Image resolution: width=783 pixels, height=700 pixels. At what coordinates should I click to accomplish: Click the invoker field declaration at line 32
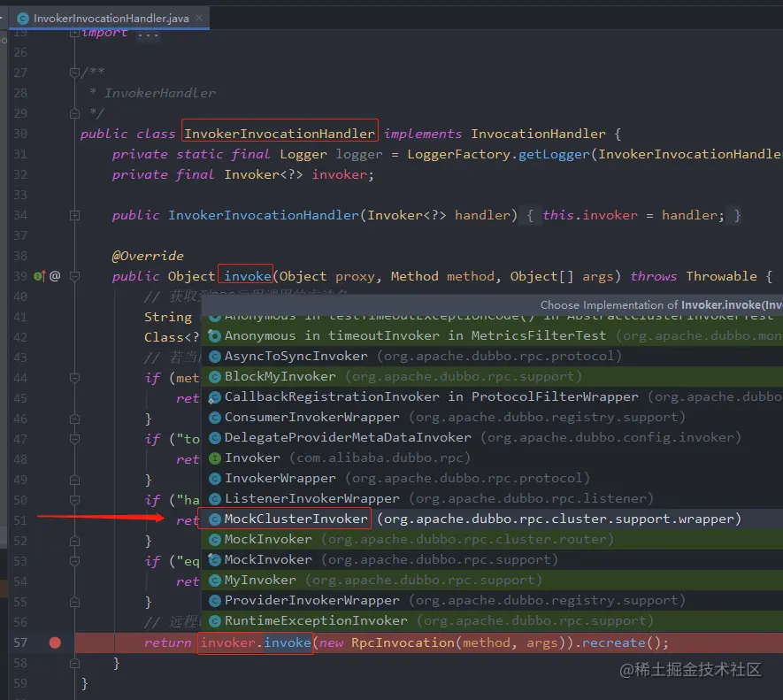point(340,175)
